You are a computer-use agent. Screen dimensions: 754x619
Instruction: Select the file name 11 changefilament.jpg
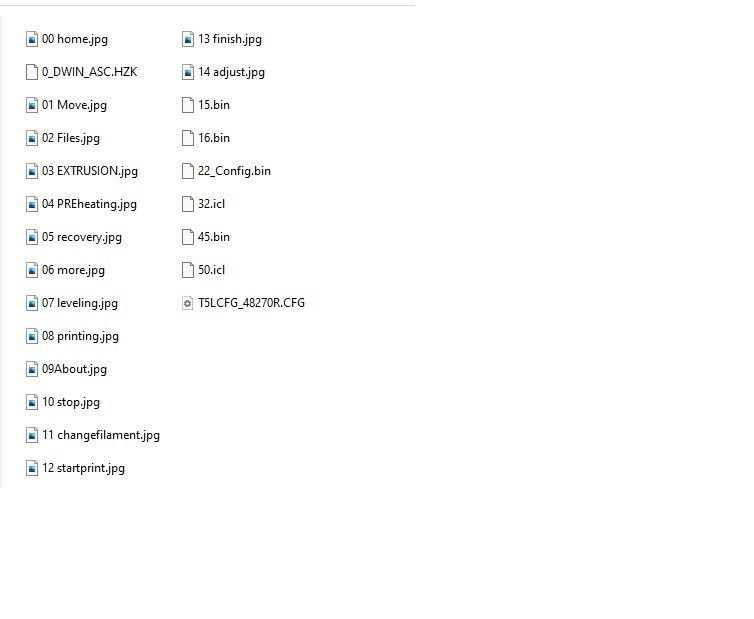[x=101, y=435]
